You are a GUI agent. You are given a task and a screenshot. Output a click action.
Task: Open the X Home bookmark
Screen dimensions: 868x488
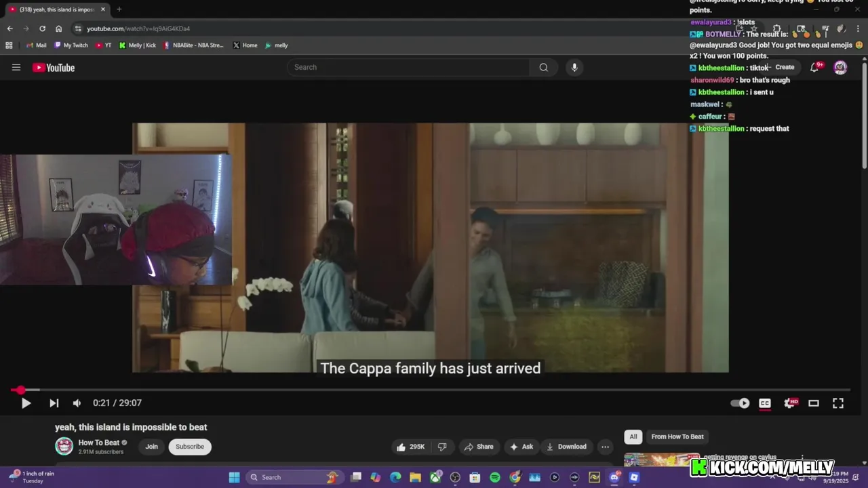point(245,45)
